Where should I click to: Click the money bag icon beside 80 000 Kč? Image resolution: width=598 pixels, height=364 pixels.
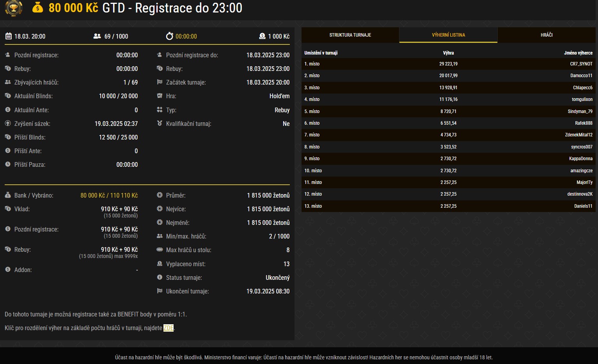point(38,7)
